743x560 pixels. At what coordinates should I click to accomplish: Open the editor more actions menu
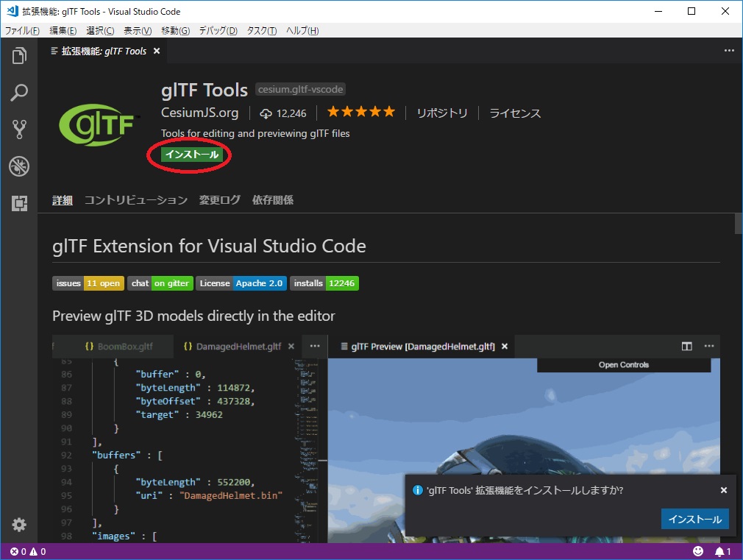click(x=729, y=50)
